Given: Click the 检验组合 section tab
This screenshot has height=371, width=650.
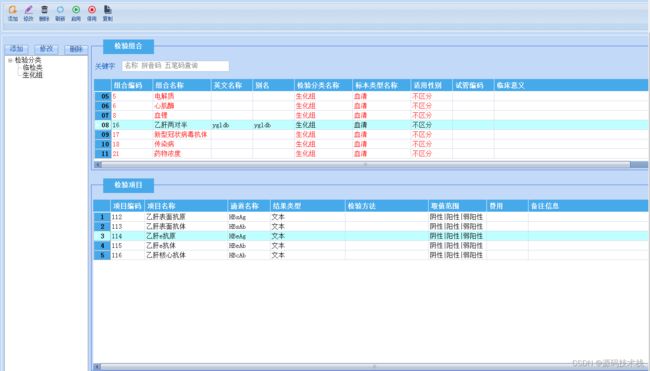Looking at the screenshot, I should tap(129, 46).
